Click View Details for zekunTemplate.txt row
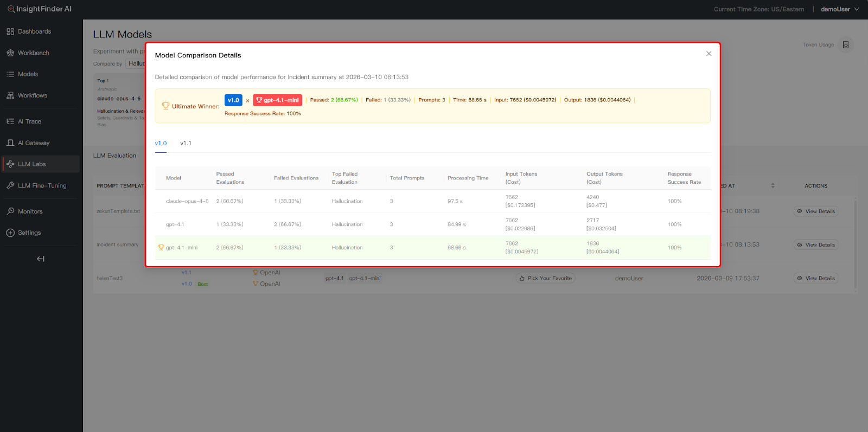Image resolution: width=868 pixels, height=432 pixels. (815, 211)
